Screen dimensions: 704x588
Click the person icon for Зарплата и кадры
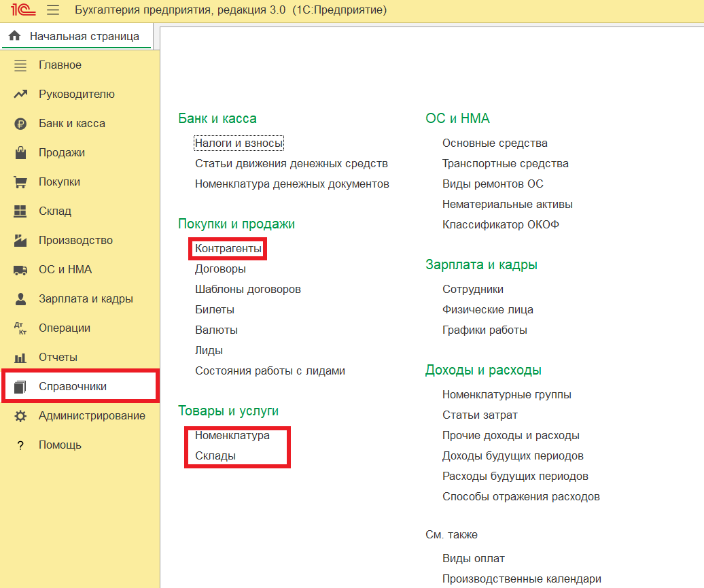click(x=20, y=299)
